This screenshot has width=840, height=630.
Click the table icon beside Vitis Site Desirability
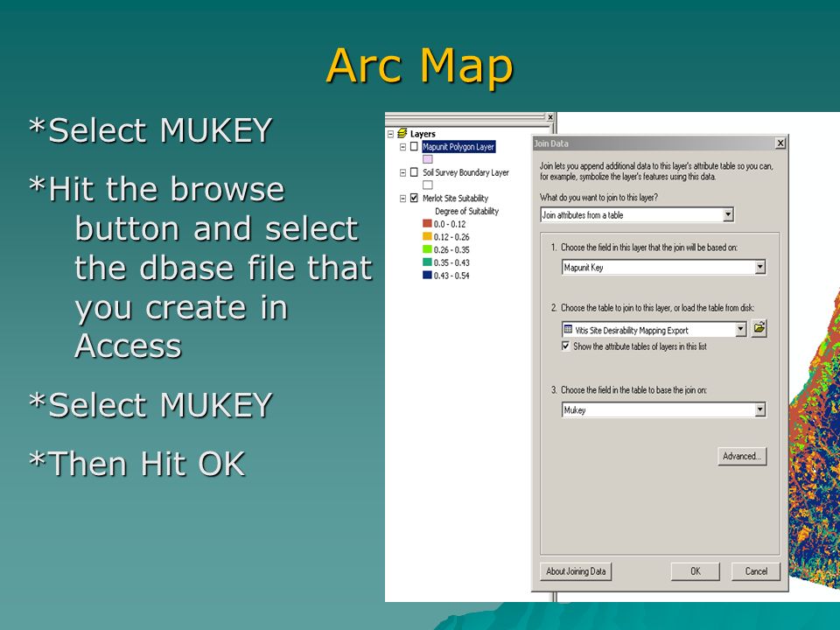pos(568,330)
